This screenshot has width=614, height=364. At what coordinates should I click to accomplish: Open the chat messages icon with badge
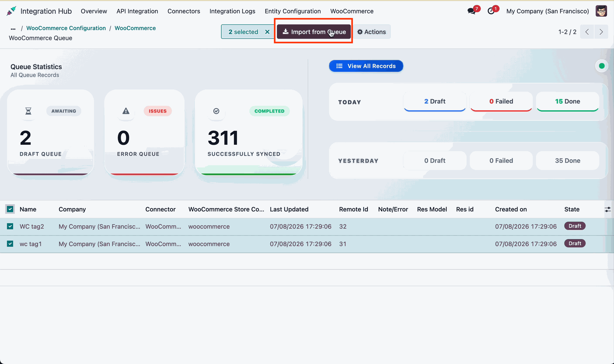tap(471, 11)
